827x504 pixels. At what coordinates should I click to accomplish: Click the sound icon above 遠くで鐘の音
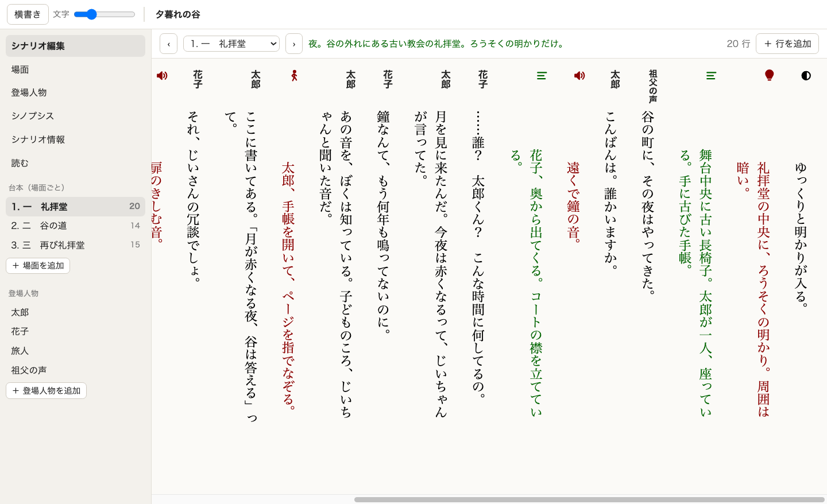pos(579,75)
